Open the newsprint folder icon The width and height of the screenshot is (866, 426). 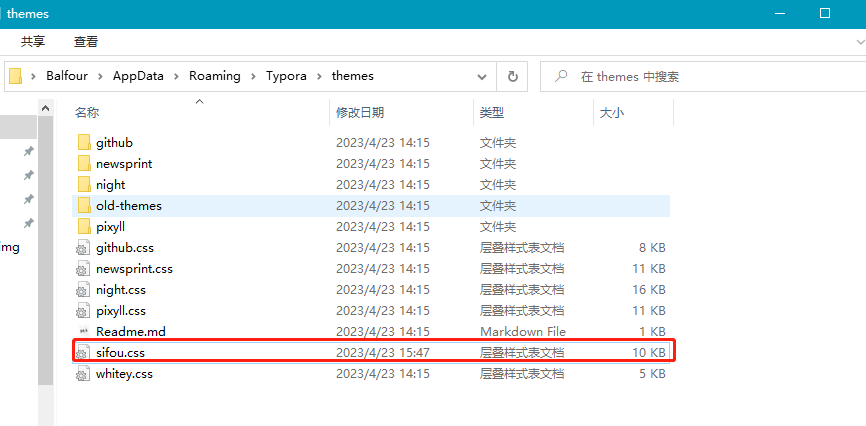tap(84, 164)
